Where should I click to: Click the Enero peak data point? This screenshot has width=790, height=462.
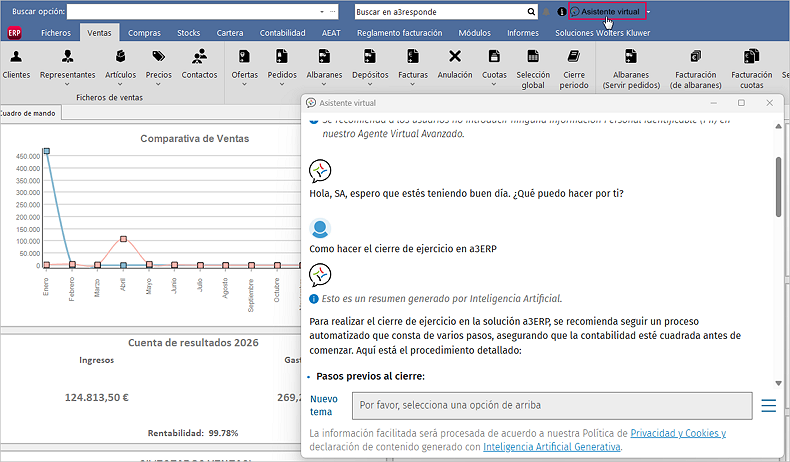point(46,151)
